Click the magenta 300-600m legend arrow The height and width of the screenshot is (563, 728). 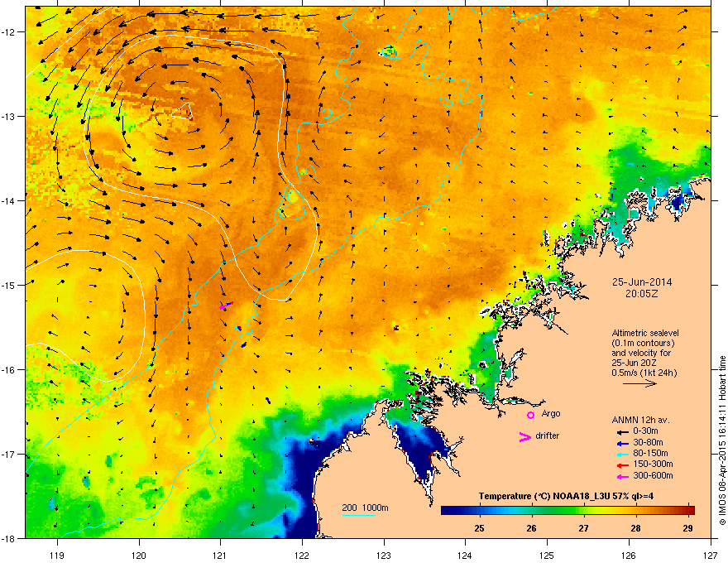point(623,476)
